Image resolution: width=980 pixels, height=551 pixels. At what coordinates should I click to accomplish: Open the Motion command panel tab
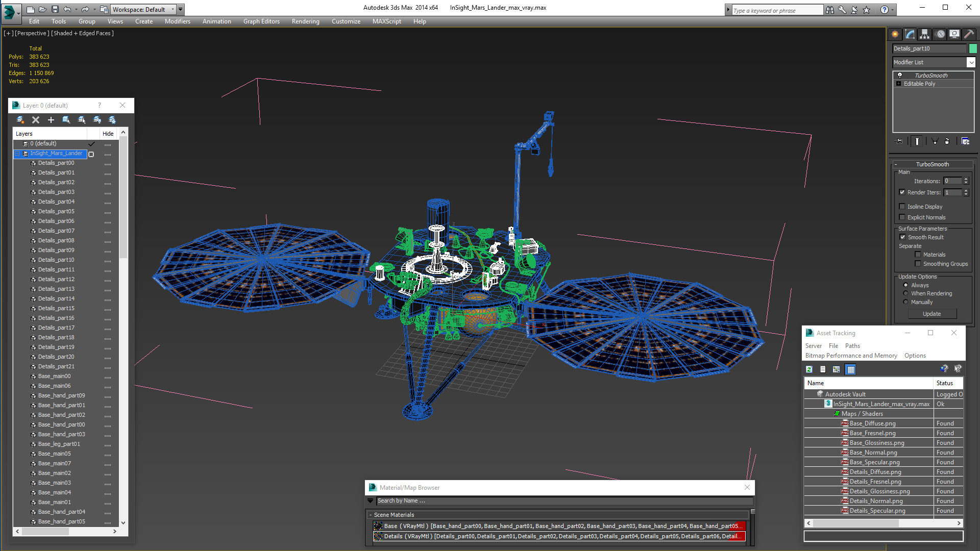tap(940, 34)
